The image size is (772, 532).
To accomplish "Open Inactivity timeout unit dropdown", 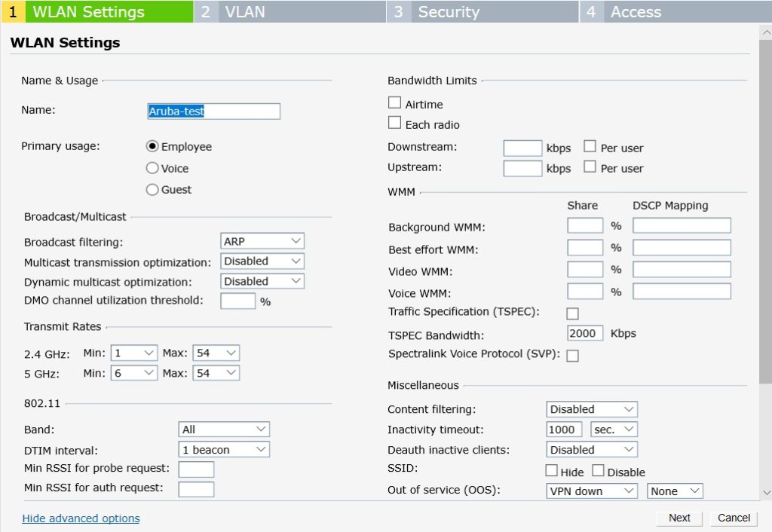I will (x=614, y=430).
